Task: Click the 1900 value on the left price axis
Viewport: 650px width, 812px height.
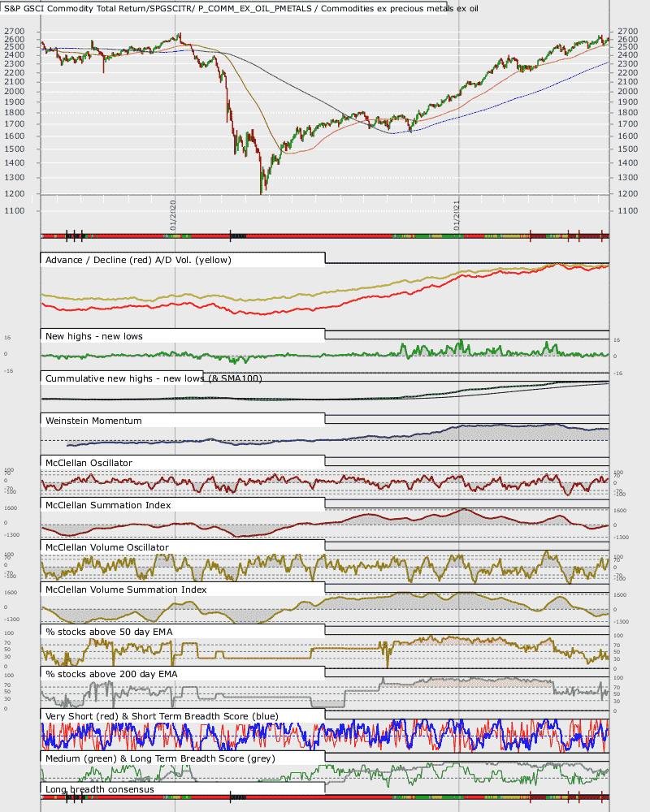Action: click(15, 102)
